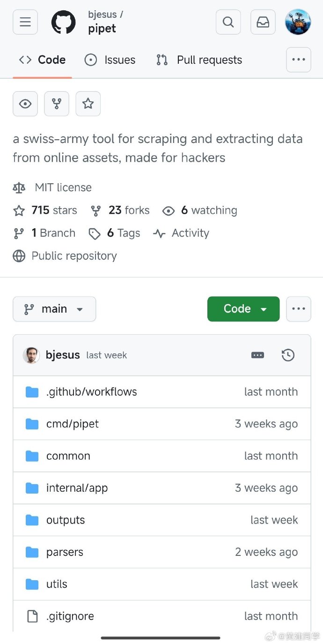Switch to the Pull requests tab
The height and width of the screenshot is (644, 323).
tap(199, 60)
